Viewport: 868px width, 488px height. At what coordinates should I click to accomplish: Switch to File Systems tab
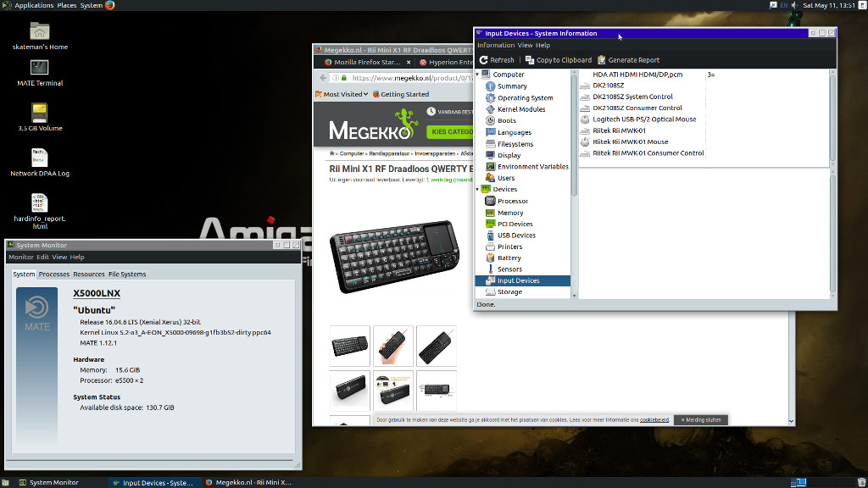(127, 274)
